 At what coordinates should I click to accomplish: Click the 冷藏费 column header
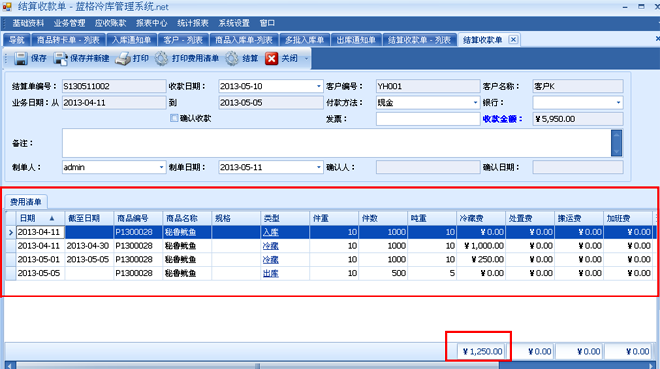[x=481, y=218]
